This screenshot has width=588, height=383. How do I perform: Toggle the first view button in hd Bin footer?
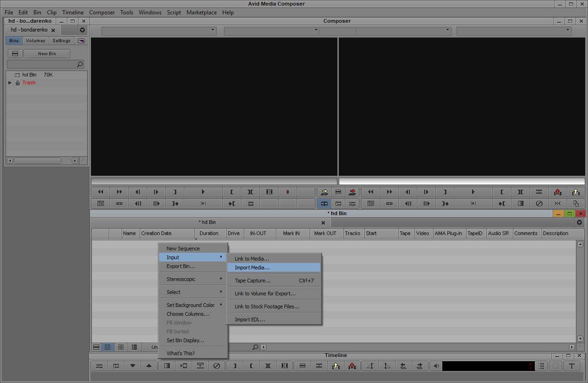coord(97,347)
